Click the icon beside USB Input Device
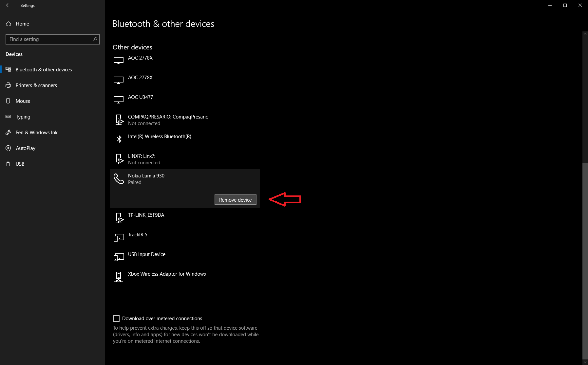588x365 pixels. 119,257
